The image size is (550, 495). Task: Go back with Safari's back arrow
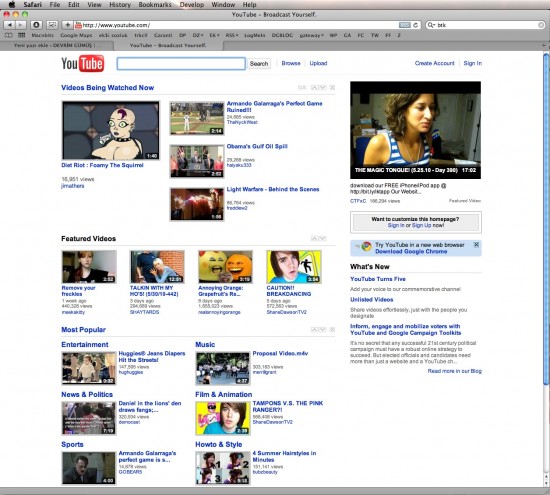tap(9, 25)
